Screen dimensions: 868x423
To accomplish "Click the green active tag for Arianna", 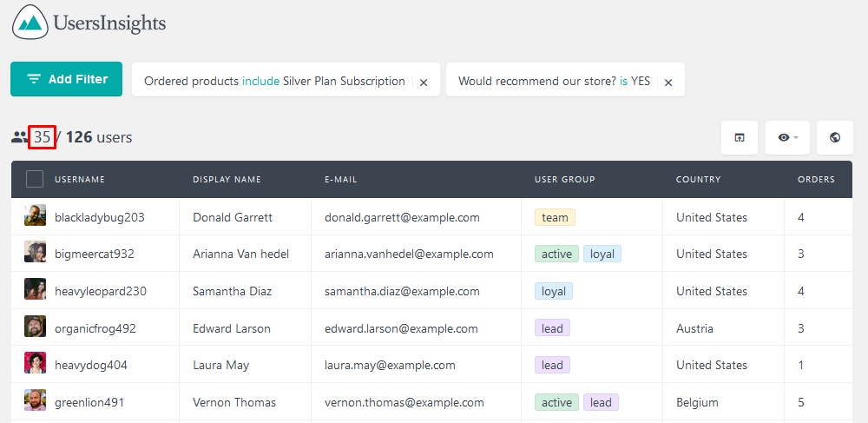I will [x=557, y=254].
